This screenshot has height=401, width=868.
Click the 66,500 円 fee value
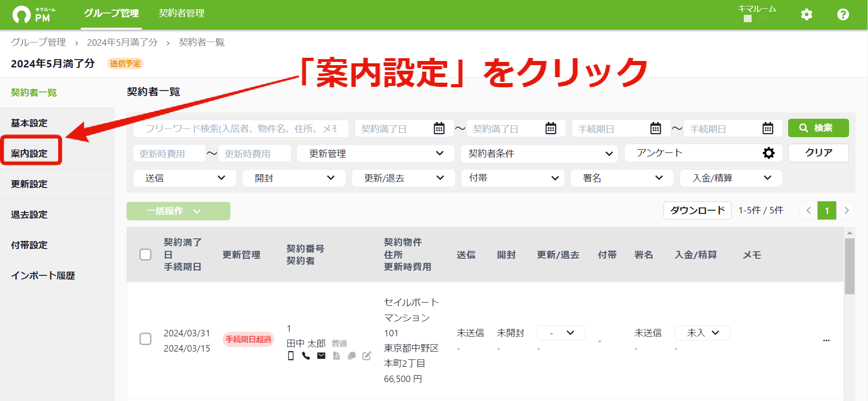coord(403,379)
